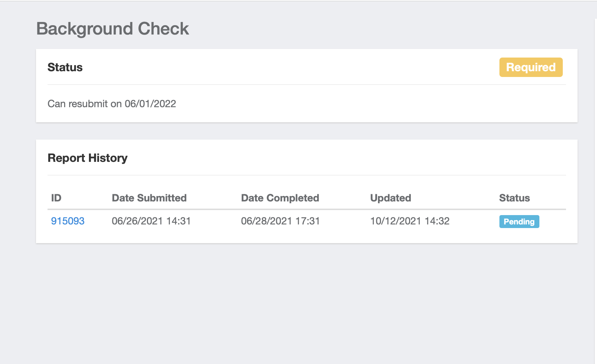Sort by the Date Submitted column header
The height and width of the screenshot is (364, 597).
(x=149, y=197)
